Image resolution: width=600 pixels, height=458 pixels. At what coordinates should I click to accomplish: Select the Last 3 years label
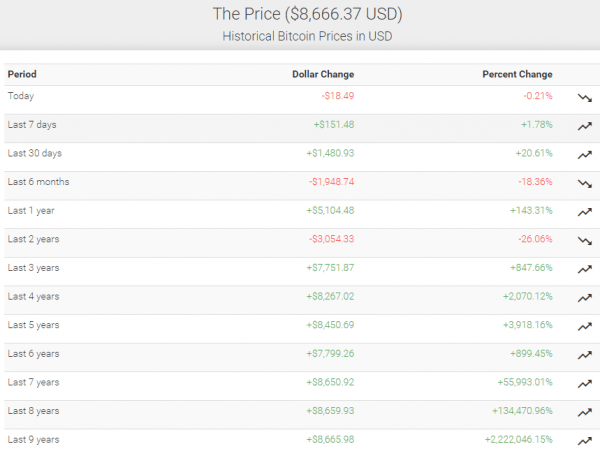(x=33, y=268)
